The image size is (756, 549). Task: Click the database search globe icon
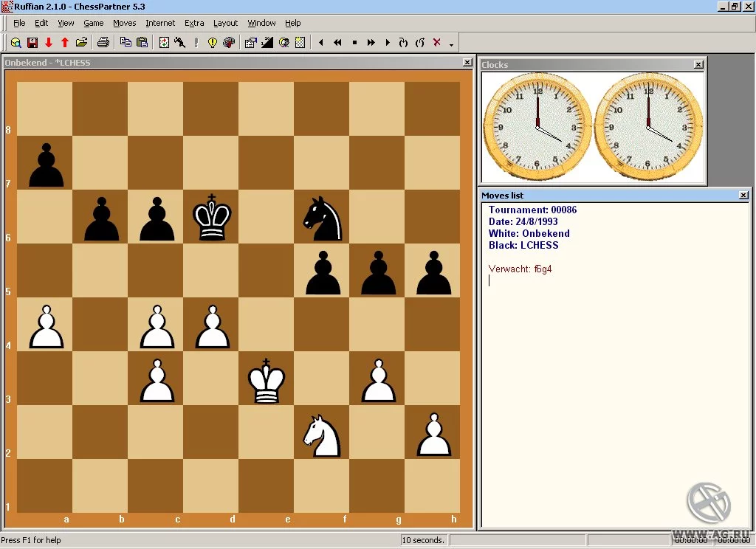tap(16, 42)
